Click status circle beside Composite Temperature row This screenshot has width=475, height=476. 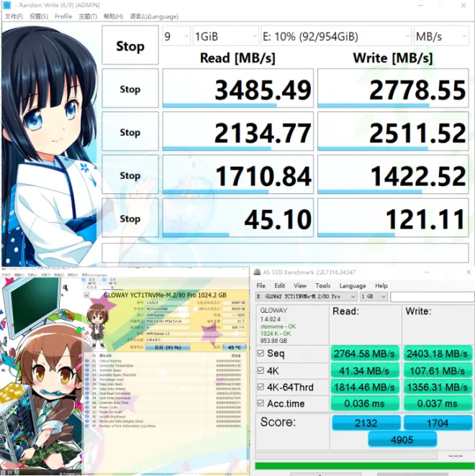click(x=87, y=365)
